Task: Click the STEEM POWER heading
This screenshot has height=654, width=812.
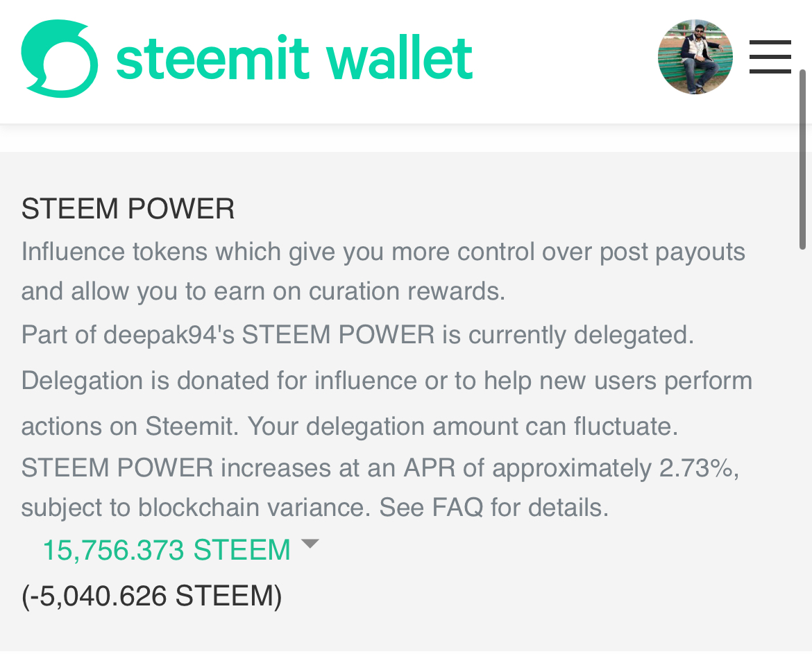Action: click(128, 209)
